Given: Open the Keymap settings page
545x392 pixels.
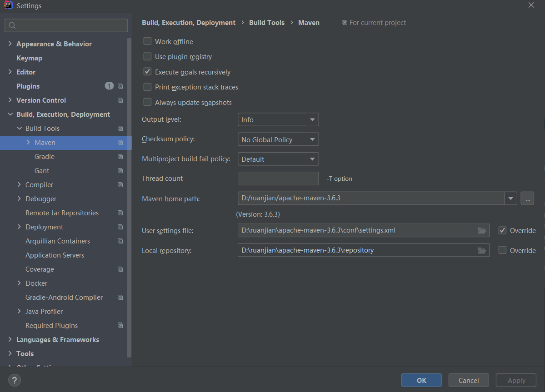Looking at the screenshot, I should 29,58.
